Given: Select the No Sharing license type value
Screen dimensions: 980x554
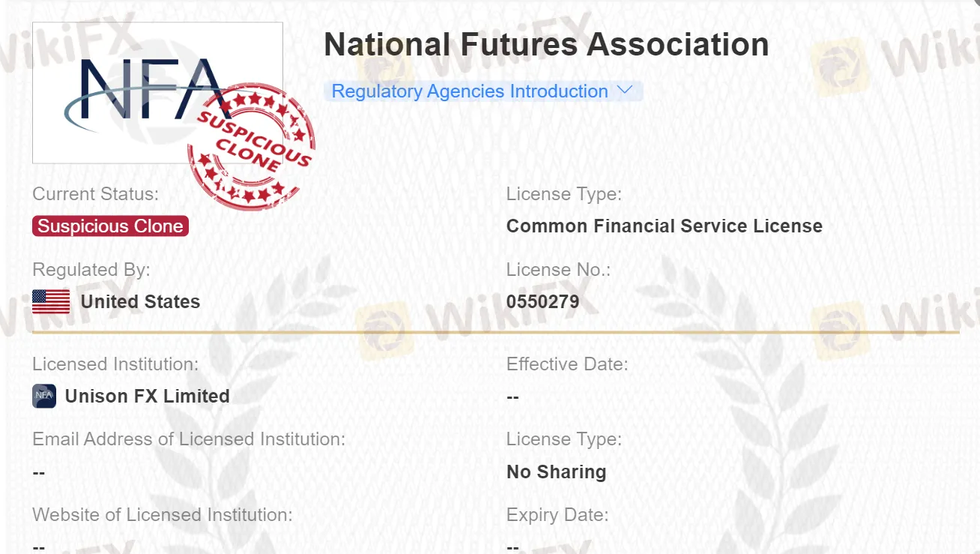Looking at the screenshot, I should [556, 472].
